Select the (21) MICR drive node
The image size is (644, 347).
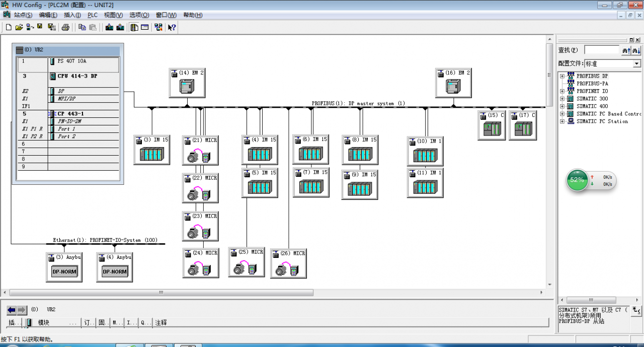[200, 150]
